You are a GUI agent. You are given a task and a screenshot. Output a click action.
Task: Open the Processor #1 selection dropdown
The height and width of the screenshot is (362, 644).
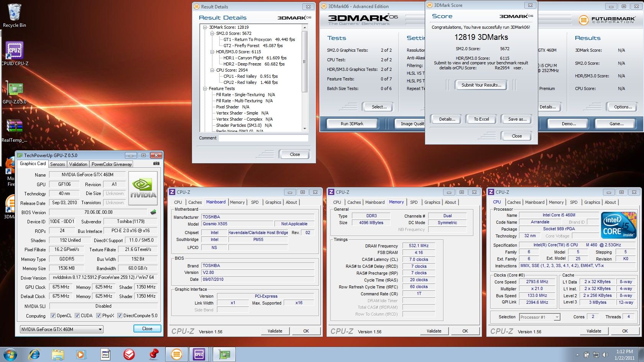(539, 317)
